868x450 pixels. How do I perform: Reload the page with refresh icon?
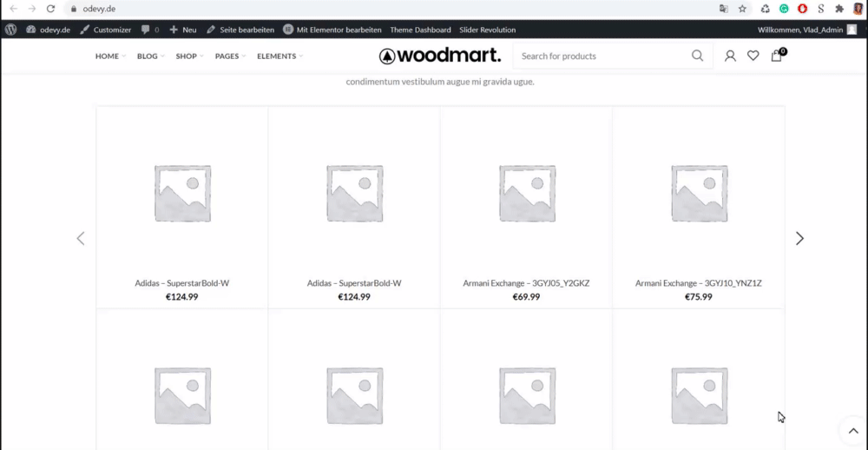(50, 9)
